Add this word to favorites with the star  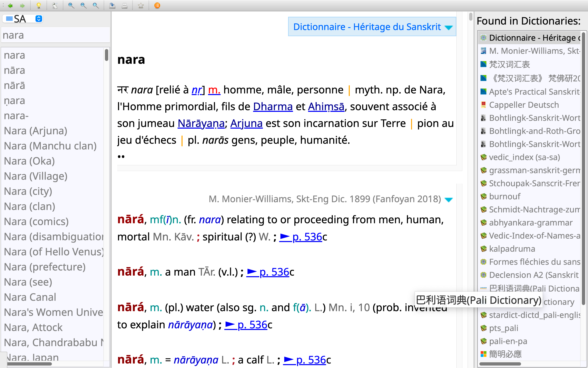coord(141,6)
